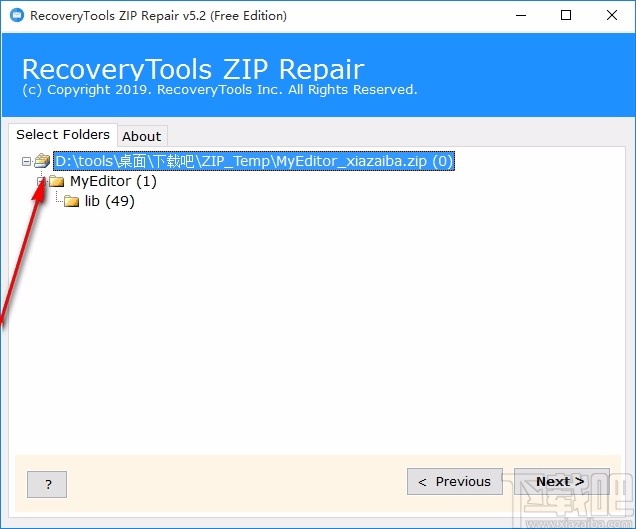The height and width of the screenshot is (529, 636).
Task: Open the Select Folders tab
Action: tap(63, 134)
